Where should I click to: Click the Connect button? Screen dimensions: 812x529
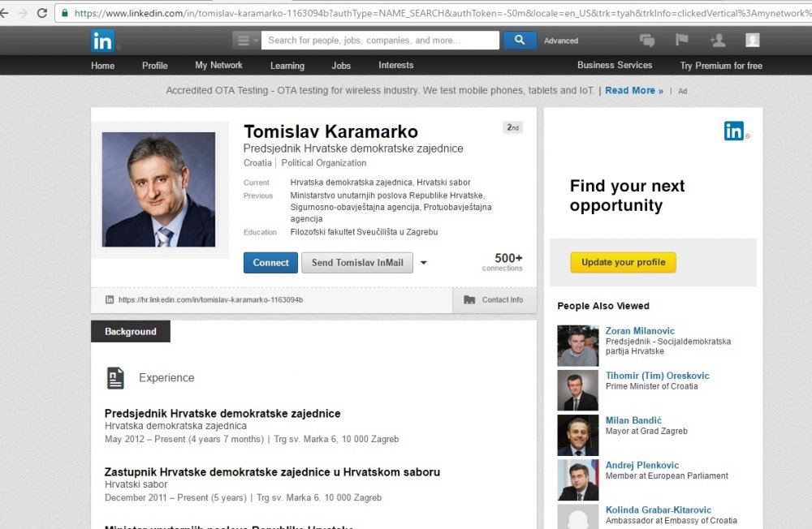(271, 262)
